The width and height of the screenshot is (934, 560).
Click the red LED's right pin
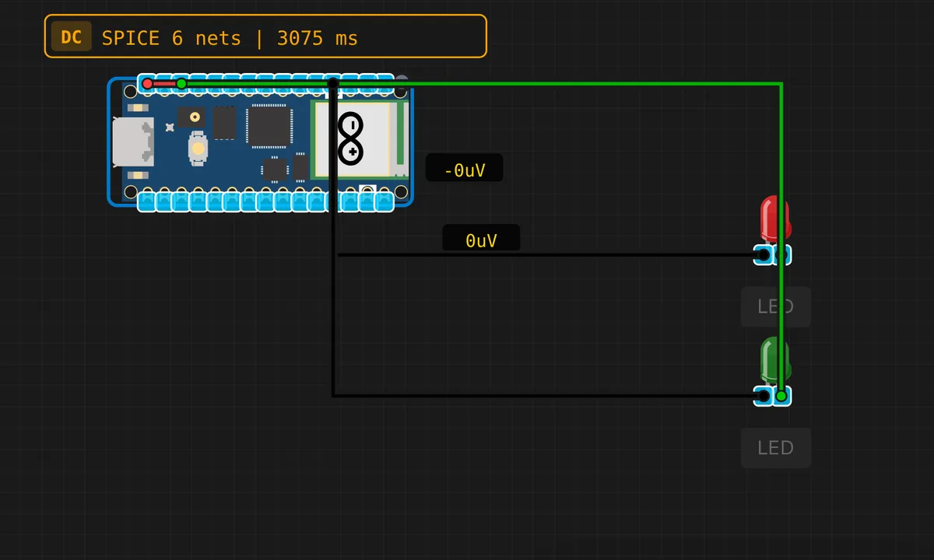tap(783, 255)
